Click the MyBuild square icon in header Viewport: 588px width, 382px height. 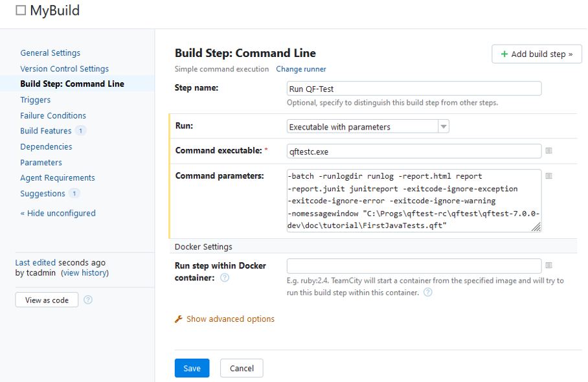point(21,10)
